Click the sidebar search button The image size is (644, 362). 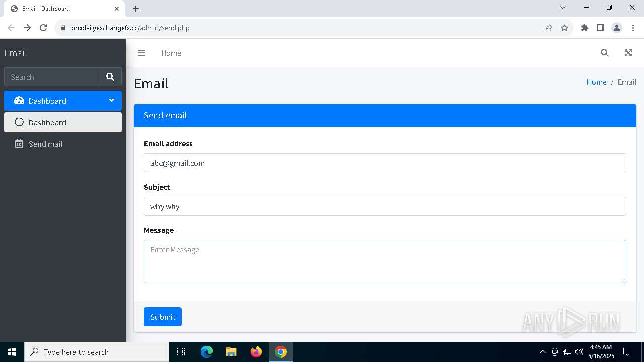click(x=110, y=77)
